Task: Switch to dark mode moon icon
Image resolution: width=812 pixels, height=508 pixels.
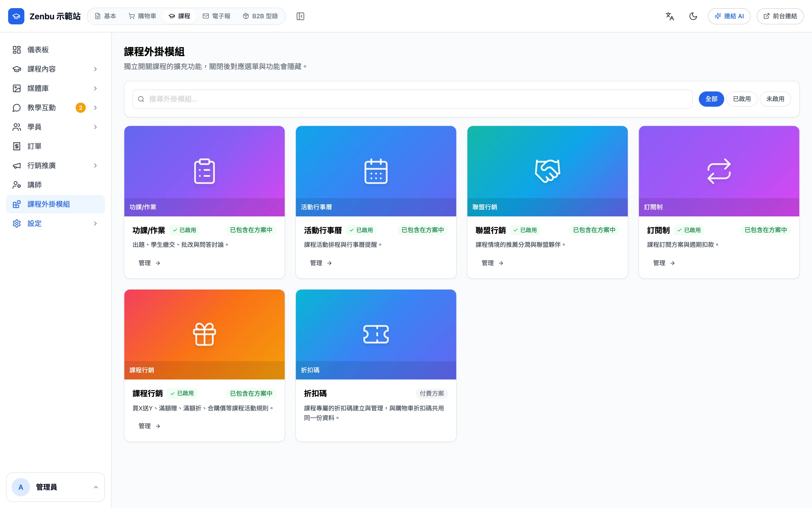Action: 693,16
